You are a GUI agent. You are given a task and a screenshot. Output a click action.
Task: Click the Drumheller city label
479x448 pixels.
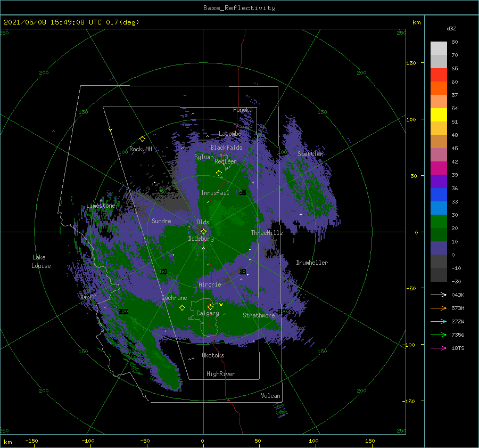(312, 263)
